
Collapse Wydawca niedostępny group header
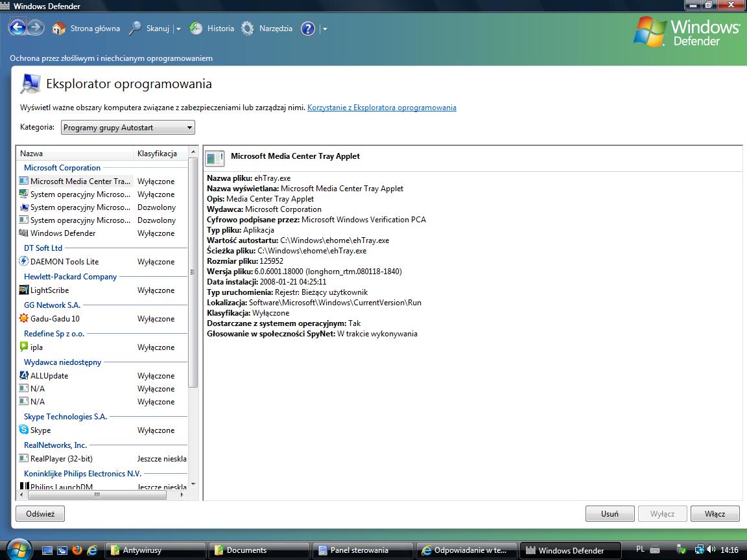(x=62, y=362)
